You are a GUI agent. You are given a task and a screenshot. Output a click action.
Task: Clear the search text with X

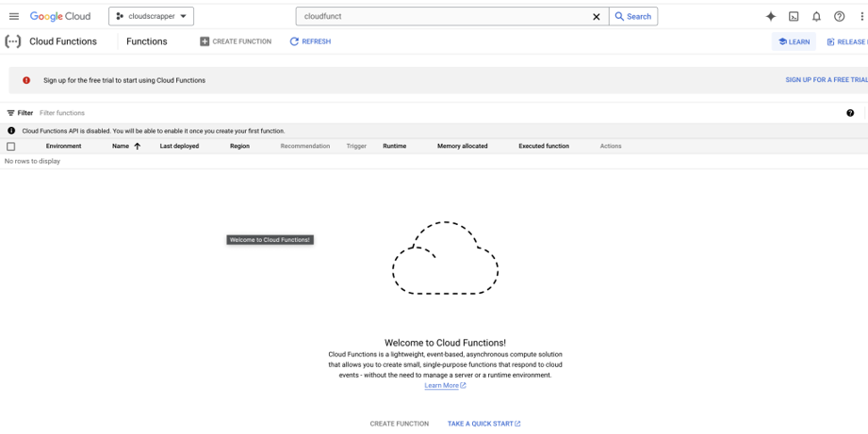tap(597, 17)
